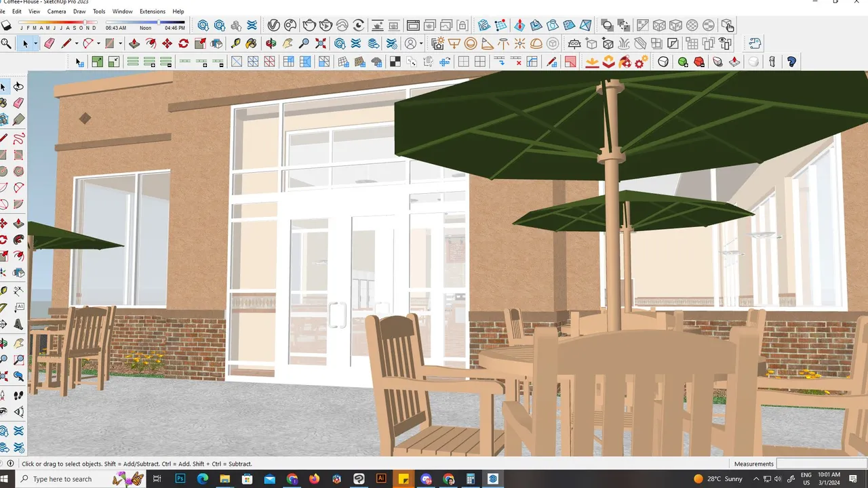
Task: Click the user account profile icon
Action: [x=410, y=43]
